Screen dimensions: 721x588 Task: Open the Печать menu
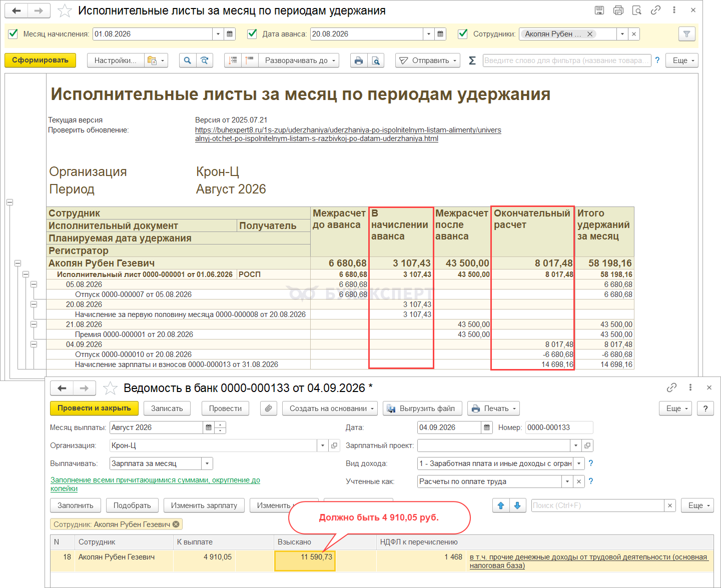(493, 408)
